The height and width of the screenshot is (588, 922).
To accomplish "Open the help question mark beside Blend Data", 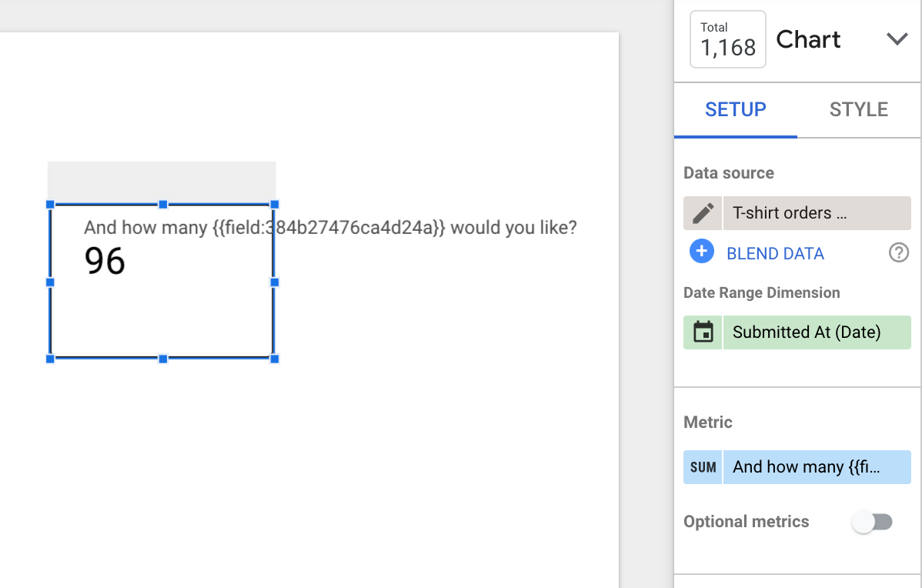I will [898, 253].
